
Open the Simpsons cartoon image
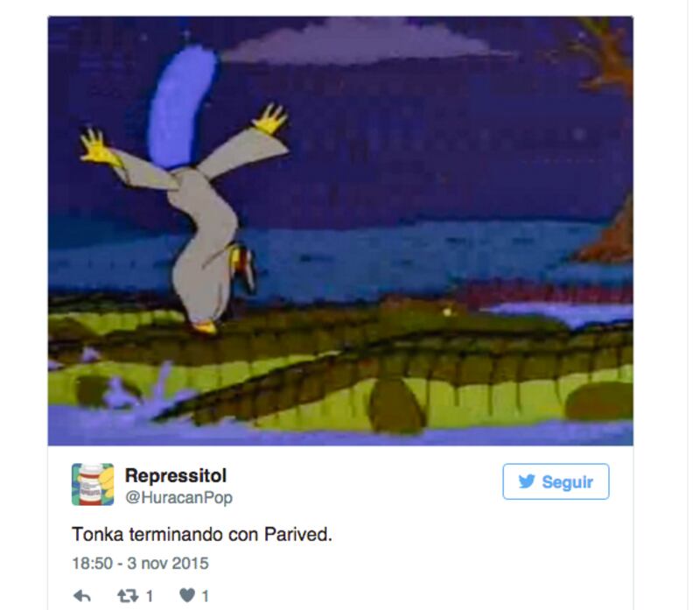tap(340, 231)
